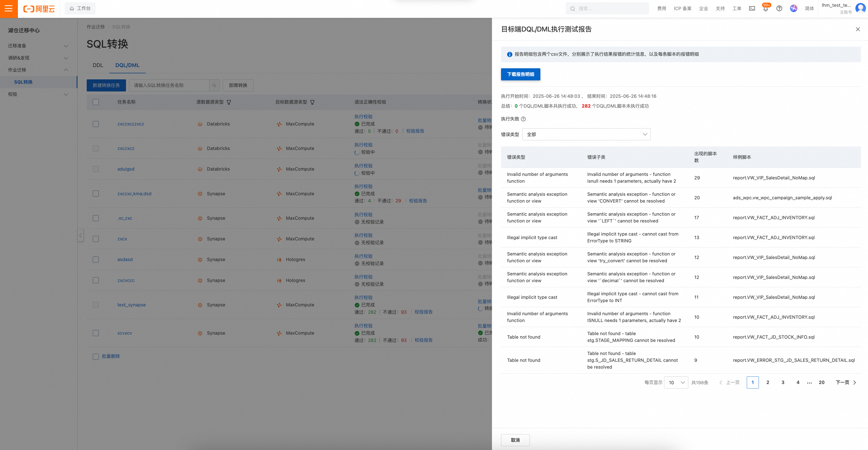Expand the 校验 sidebar section
868x450 pixels.
[38, 94]
